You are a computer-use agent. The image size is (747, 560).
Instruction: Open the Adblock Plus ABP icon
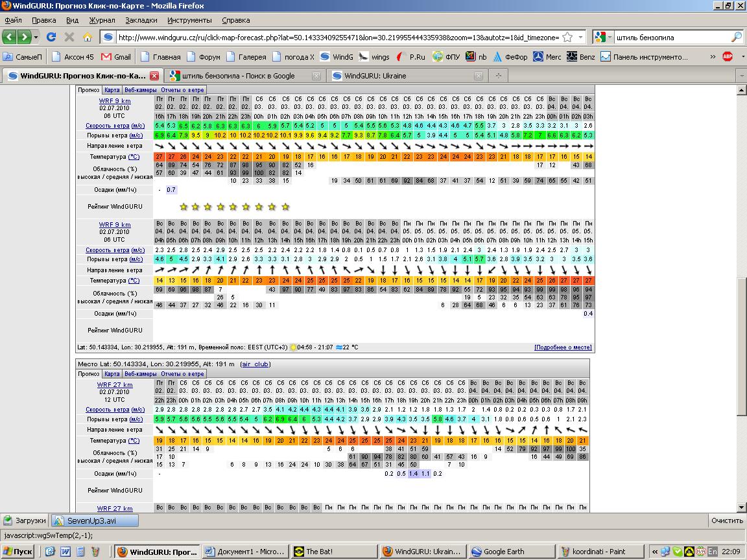pyautogui.click(x=728, y=56)
